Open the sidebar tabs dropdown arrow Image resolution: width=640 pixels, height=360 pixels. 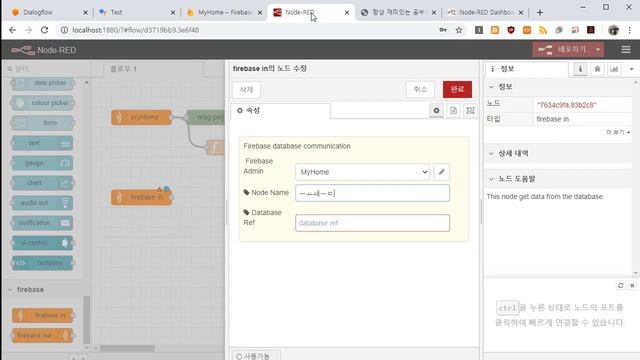[631, 69]
